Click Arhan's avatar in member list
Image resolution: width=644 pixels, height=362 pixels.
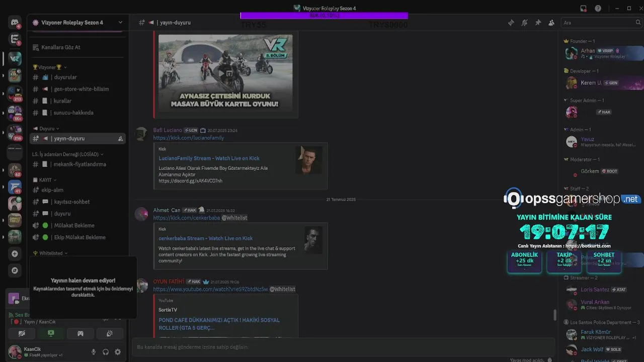572,53
